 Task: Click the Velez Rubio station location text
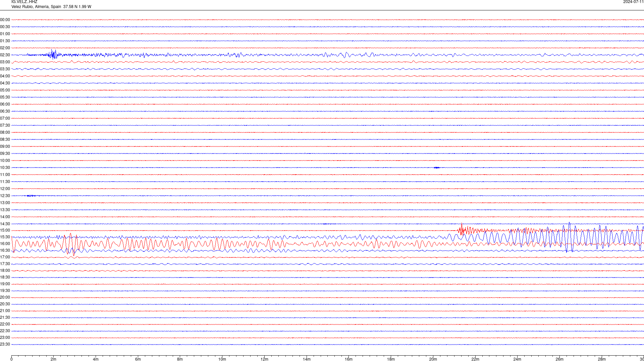pos(51,7)
